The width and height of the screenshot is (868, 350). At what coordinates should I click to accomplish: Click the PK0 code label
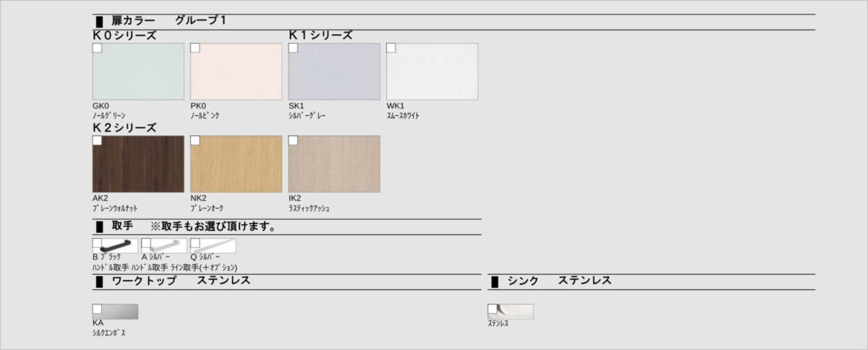pos(198,106)
